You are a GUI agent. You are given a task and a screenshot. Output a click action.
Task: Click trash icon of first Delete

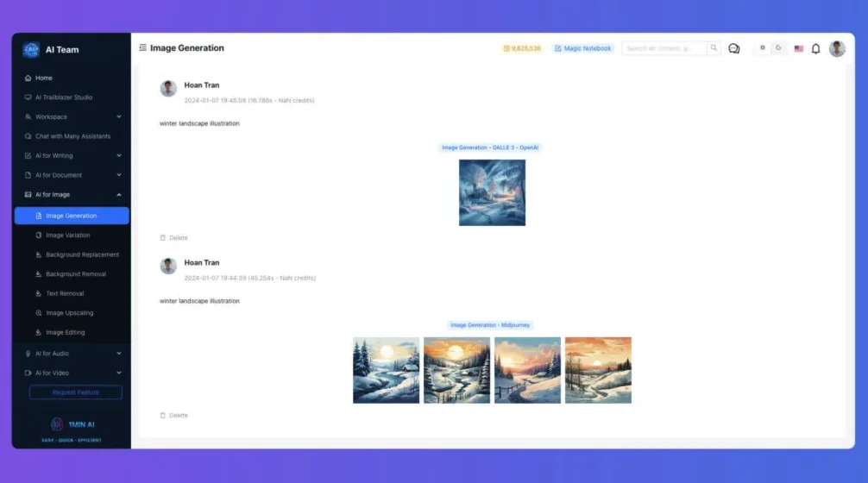tap(163, 238)
